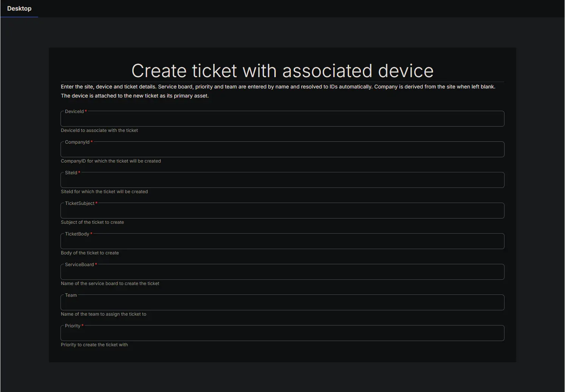
Task: Click the 'Priority to create the ticket with' hint
Action: tap(94, 345)
